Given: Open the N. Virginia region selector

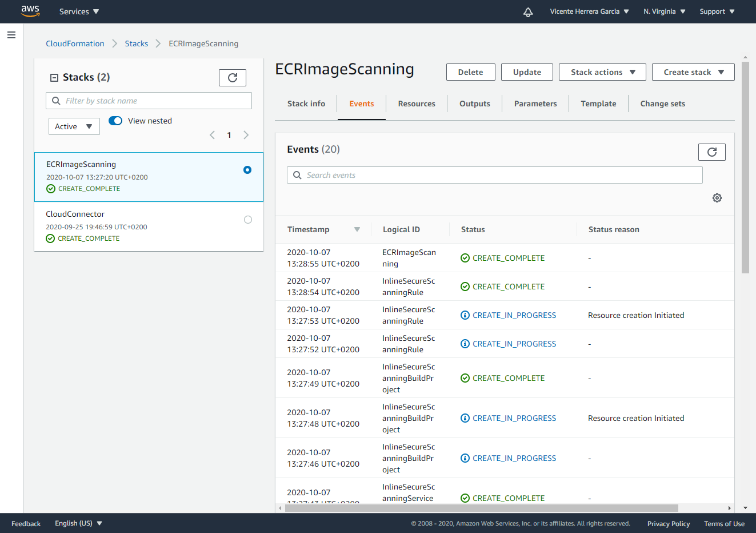Looking at the screenshot, I should pos(665,11).
